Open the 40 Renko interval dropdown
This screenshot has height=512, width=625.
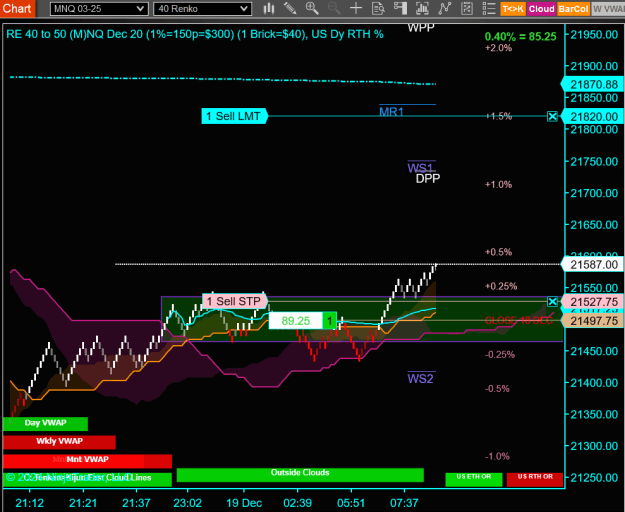[202, 9]
